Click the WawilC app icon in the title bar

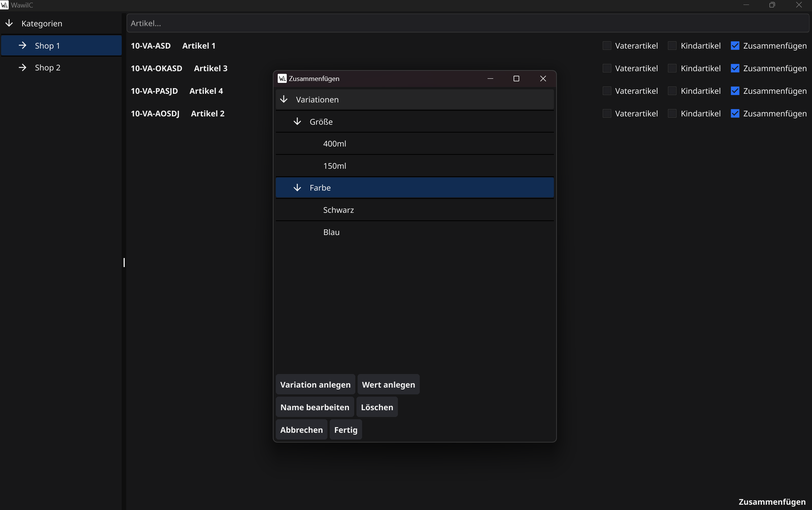4,5
